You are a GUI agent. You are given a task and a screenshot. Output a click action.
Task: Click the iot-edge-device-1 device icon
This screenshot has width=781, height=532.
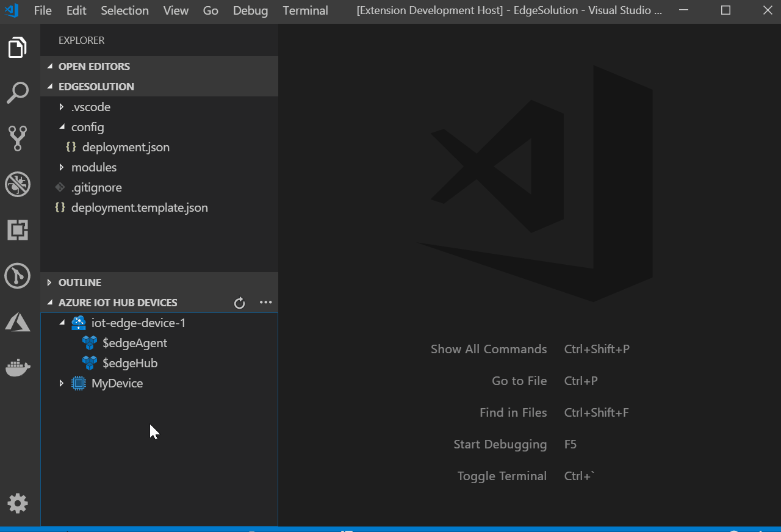(79, 323)
